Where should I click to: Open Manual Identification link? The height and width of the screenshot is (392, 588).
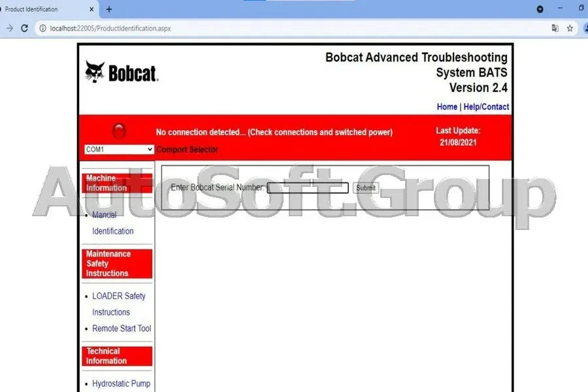point(113,223)
